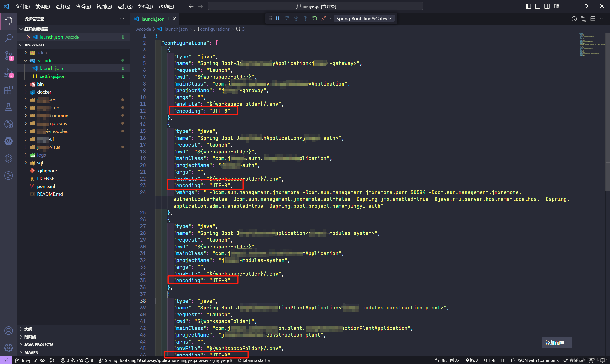Open the 终端(T) menu
610x364 pixels.
pos(145,6)
